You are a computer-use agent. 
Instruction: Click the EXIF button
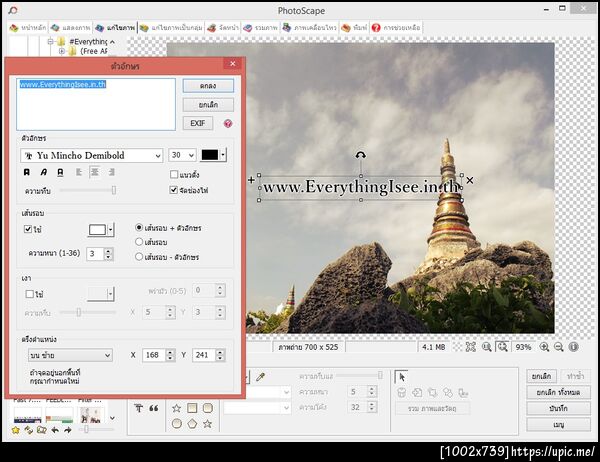(198, 123)
